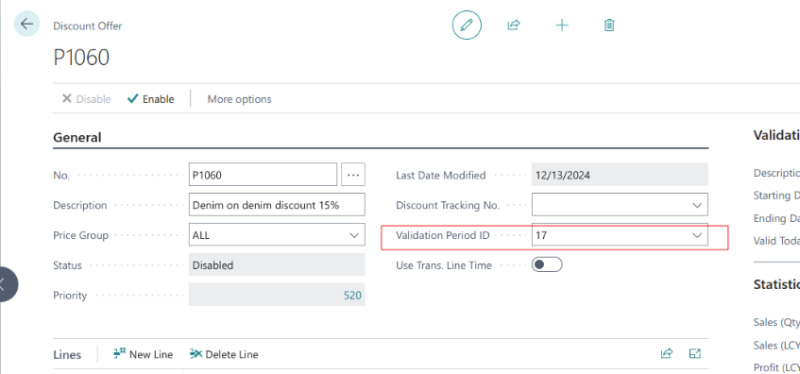Open the share icon in header

point(513,25)
